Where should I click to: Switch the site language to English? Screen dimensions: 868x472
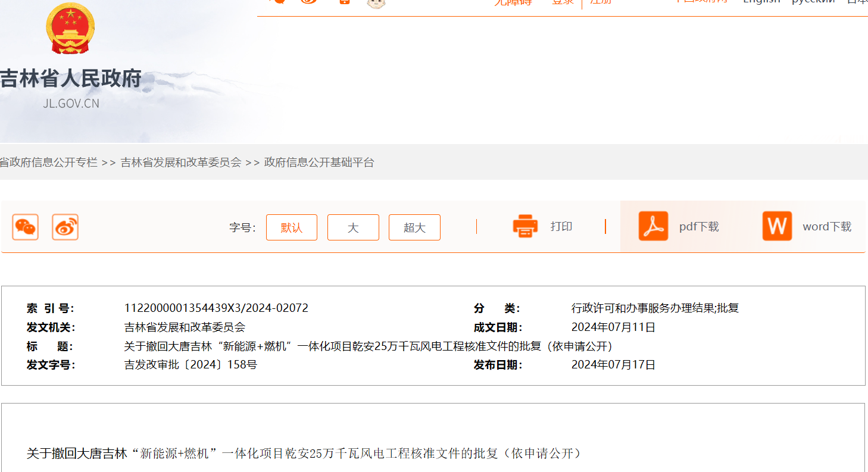click(761, 2)
